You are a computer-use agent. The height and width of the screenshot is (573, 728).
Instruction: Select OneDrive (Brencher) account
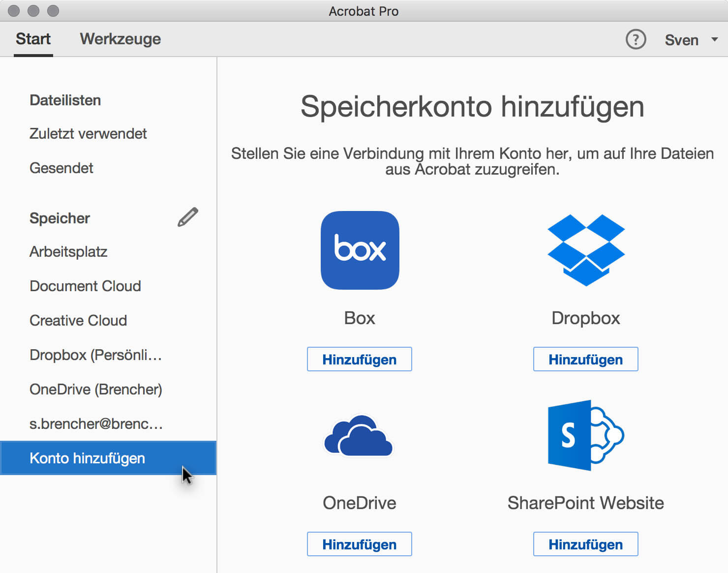click(108, 390)
